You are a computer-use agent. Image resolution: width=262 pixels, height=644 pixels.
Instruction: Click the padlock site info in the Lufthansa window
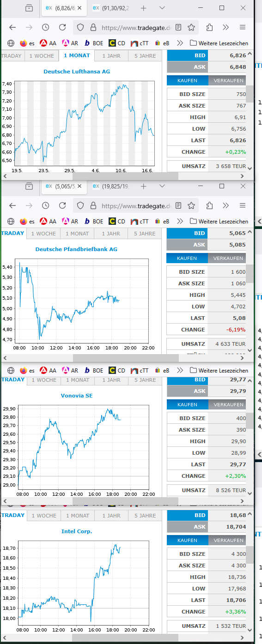(x=93, y=27)
